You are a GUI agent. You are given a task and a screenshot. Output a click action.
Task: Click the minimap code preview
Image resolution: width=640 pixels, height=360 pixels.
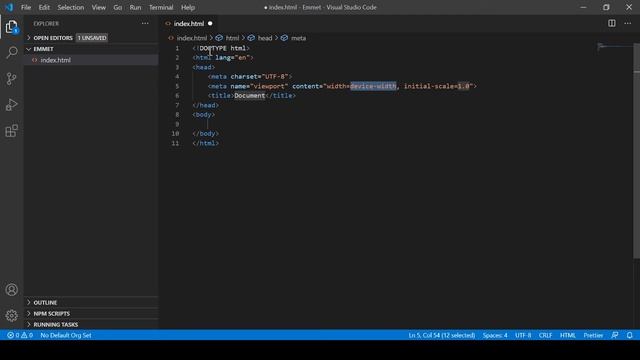coord(614,47)
